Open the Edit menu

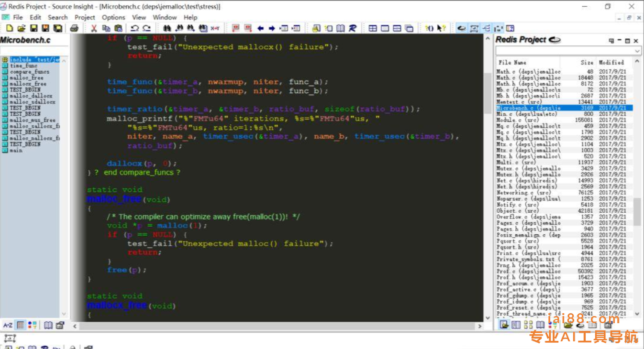tap(35, 17)
